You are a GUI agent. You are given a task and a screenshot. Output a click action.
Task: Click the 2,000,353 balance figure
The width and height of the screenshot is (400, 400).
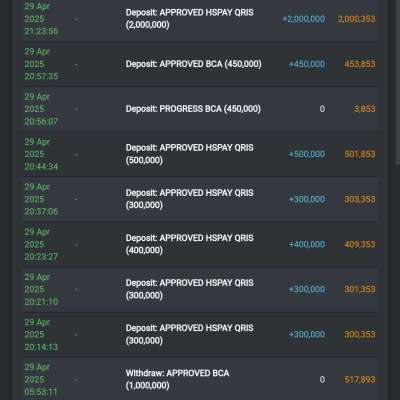(357, 19)
